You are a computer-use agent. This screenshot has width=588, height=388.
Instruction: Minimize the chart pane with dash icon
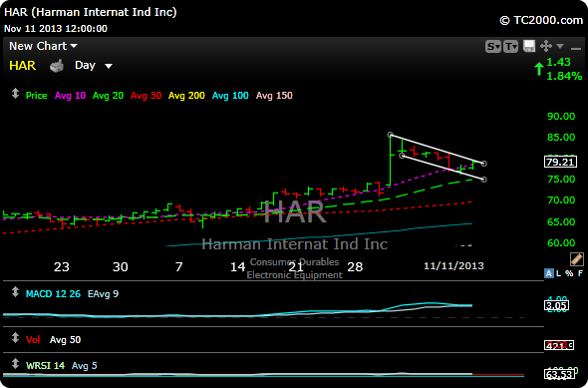(x=576, y=49)
